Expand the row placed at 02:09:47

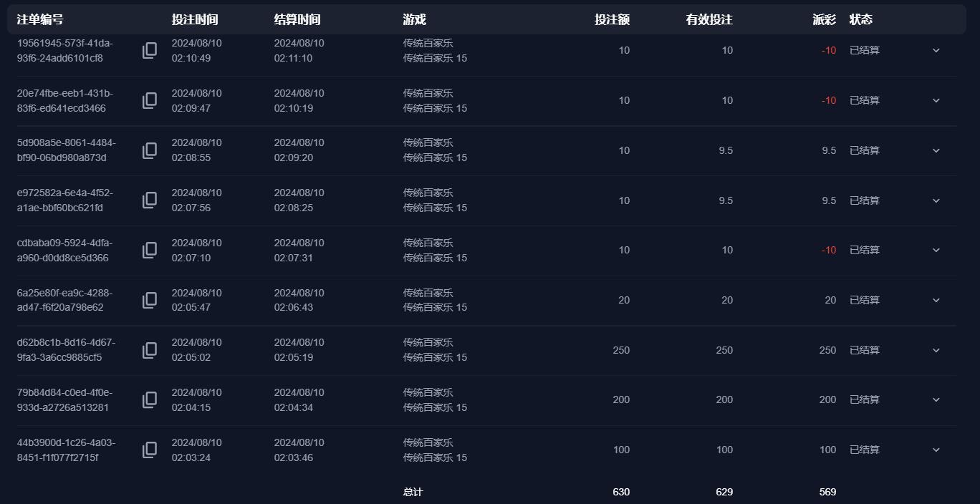pos(936,100)
